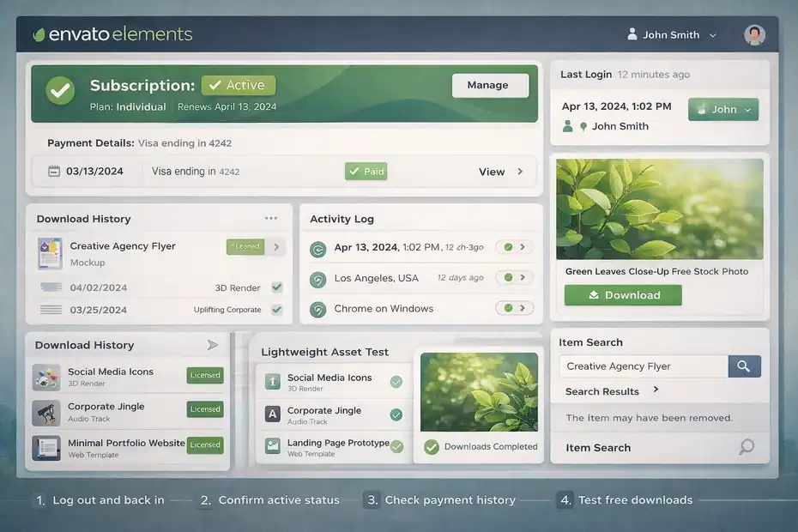Click the large subscription checkmark icon
The height and width of the screenshot is (532, 798).
point(60,91)
